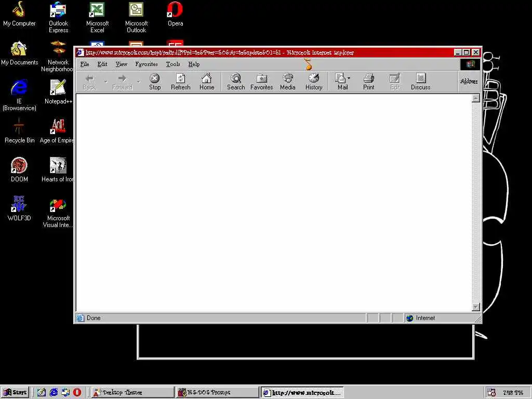Select the Hearts of Iron desktop icon

pyautogui.click(x=58, y=170)
